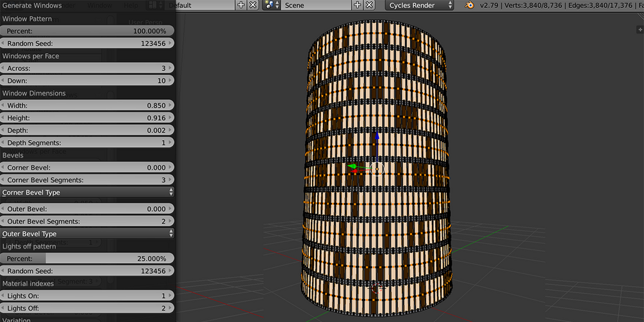Open the scene browser icon beside Scene
This screenshot has height=322, width=644.
click(x=272, y=5)
